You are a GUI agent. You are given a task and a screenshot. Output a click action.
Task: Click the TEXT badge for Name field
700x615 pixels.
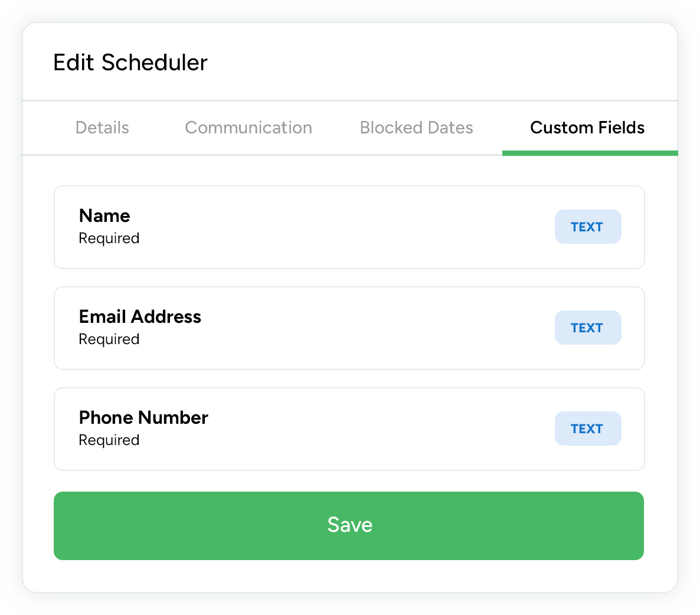[x=587, y=227]
